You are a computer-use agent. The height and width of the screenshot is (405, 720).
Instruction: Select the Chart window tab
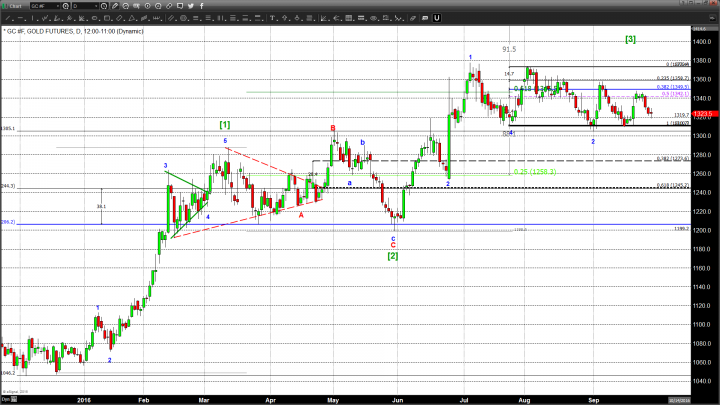click(x=12, y=5)
